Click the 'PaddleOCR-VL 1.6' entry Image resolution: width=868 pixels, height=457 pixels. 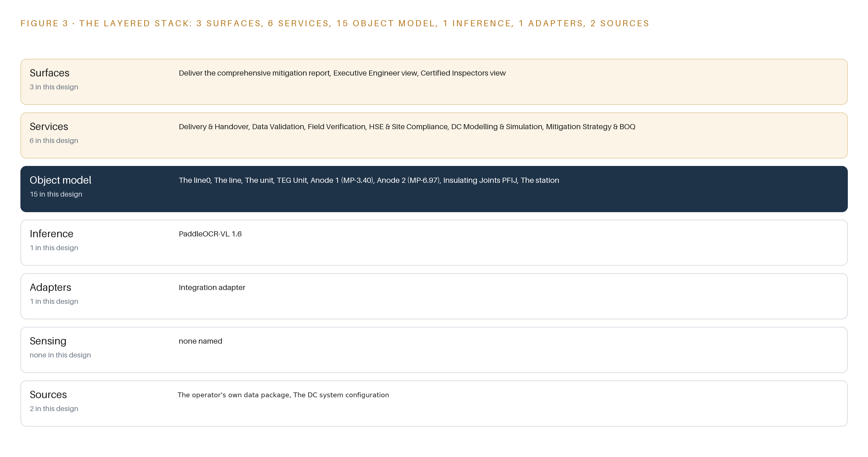point(210,234)
